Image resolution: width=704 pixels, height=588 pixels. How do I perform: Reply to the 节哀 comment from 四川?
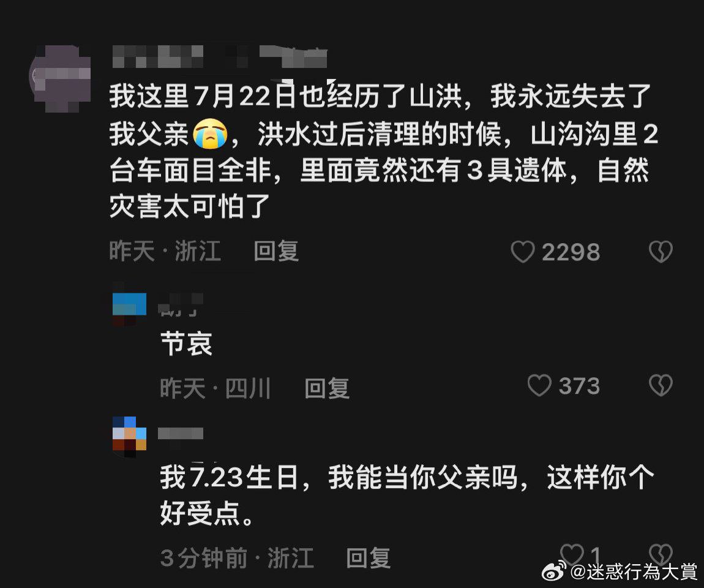point(326,388)
